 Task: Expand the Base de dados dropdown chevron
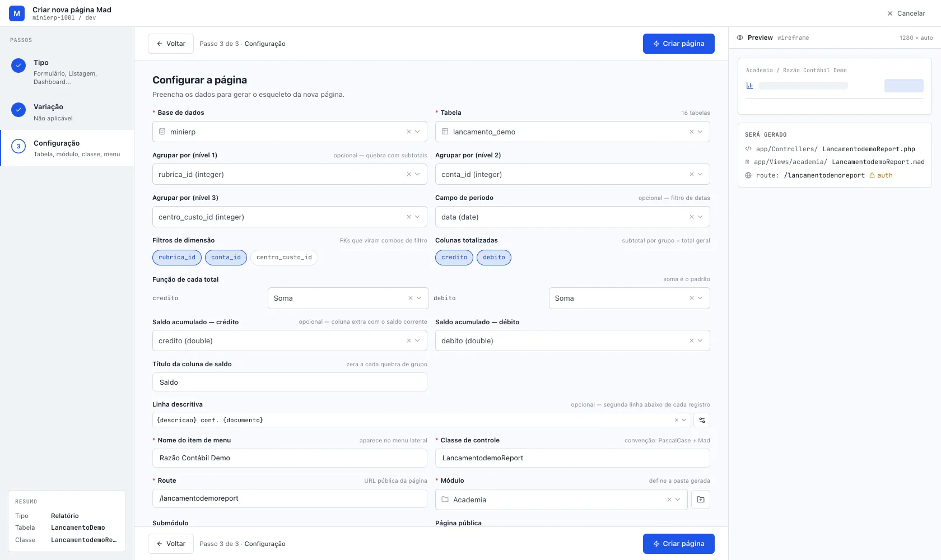[417, 132]
